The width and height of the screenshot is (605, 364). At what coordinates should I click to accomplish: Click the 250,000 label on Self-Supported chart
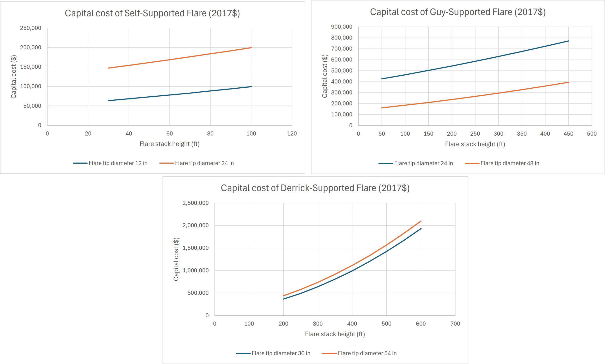[x=31, y=28]
